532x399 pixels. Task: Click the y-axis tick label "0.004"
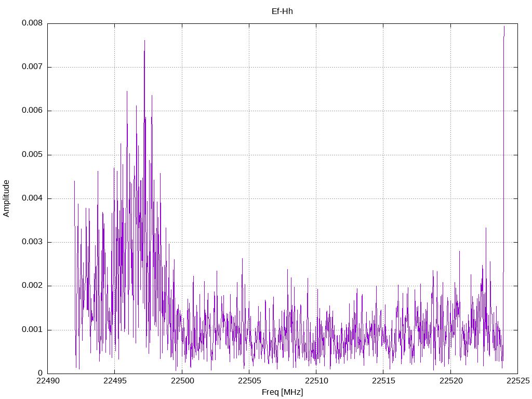coord(32,198)
